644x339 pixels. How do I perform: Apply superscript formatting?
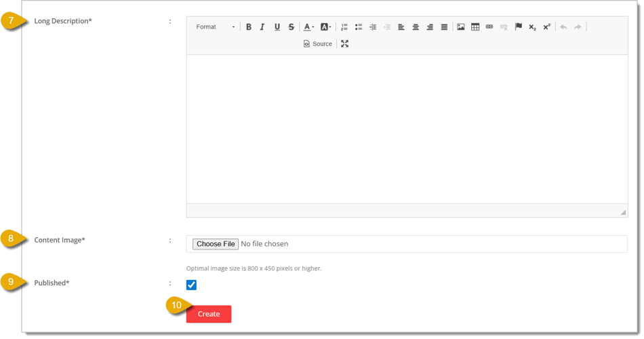point(546,27)
